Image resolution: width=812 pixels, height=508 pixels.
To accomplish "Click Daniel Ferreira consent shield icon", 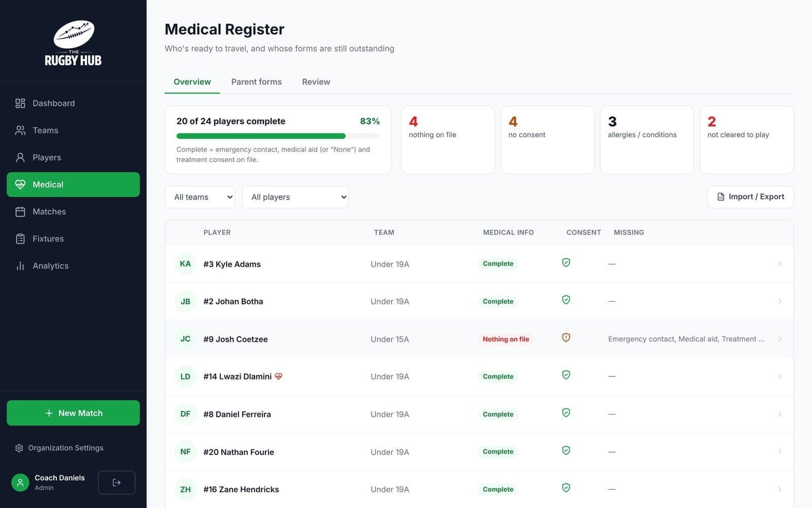I will tap(566, 413).
